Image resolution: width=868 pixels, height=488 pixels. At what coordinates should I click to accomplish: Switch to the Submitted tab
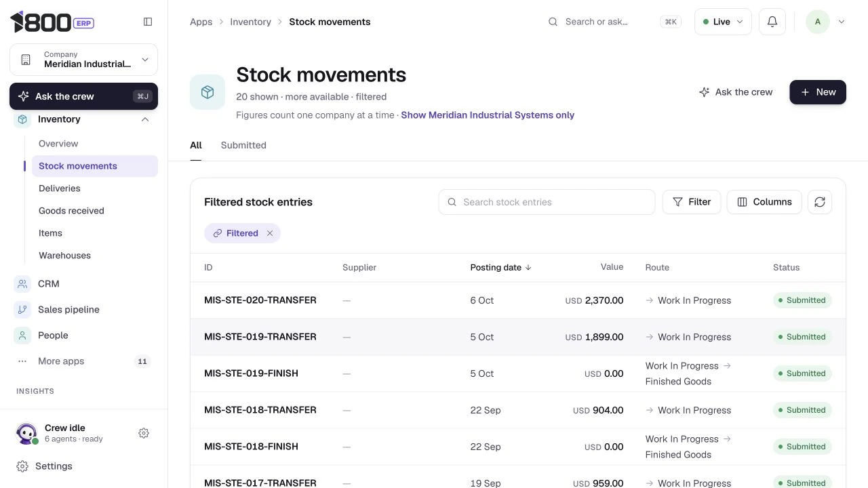pyautogui.click(x=243, y=145)
